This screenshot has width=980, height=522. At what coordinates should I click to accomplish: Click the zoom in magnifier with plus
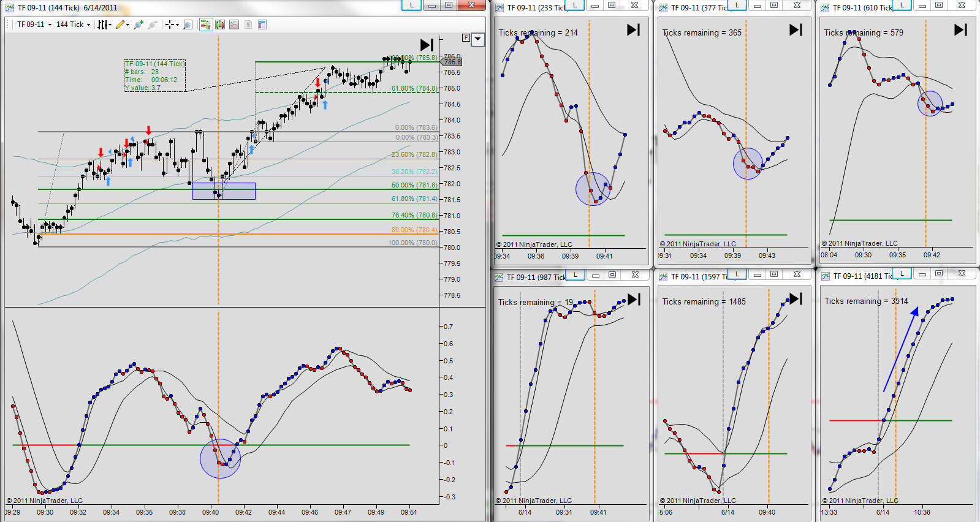(139, 25)
